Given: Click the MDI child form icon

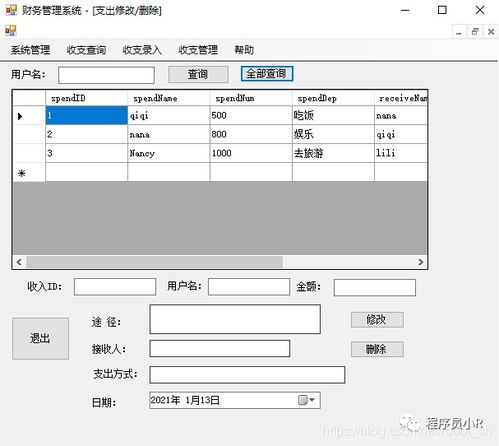Looking at the screenshot, I should (11, 30).
